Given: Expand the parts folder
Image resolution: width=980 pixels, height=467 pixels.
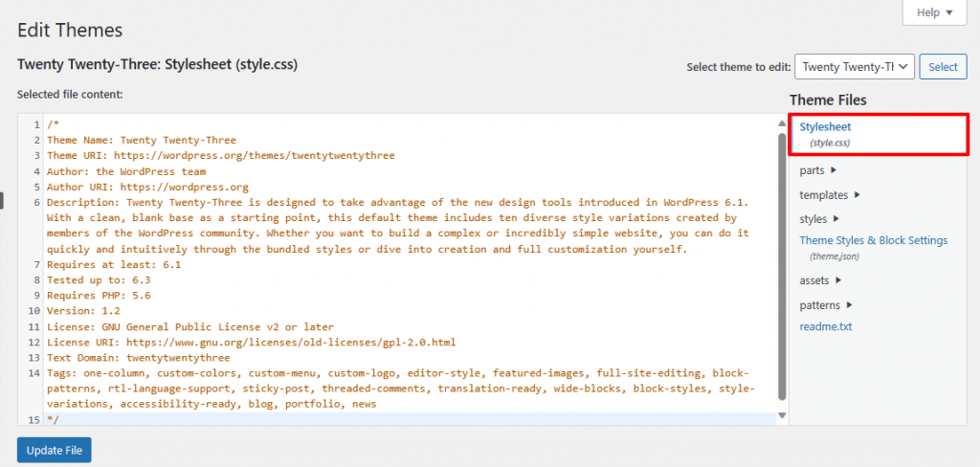Looking at the screenshot, I should 818,170.
